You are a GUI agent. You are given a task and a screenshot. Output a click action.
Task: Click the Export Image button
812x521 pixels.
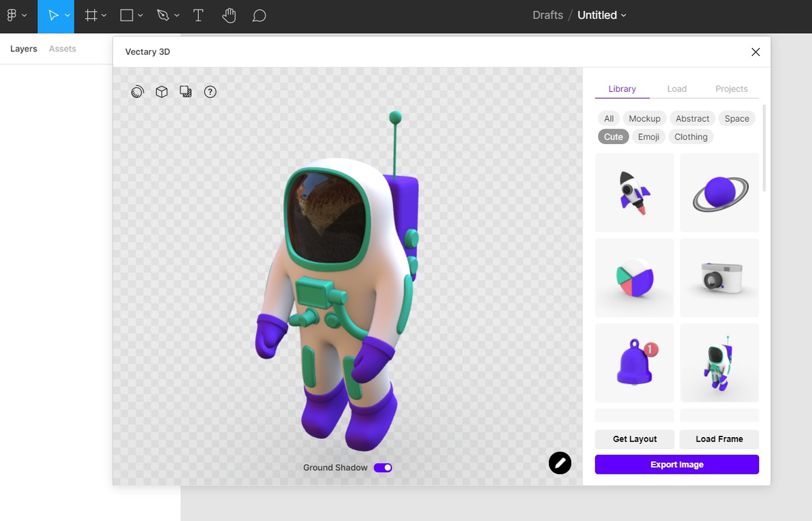[677, 465]
